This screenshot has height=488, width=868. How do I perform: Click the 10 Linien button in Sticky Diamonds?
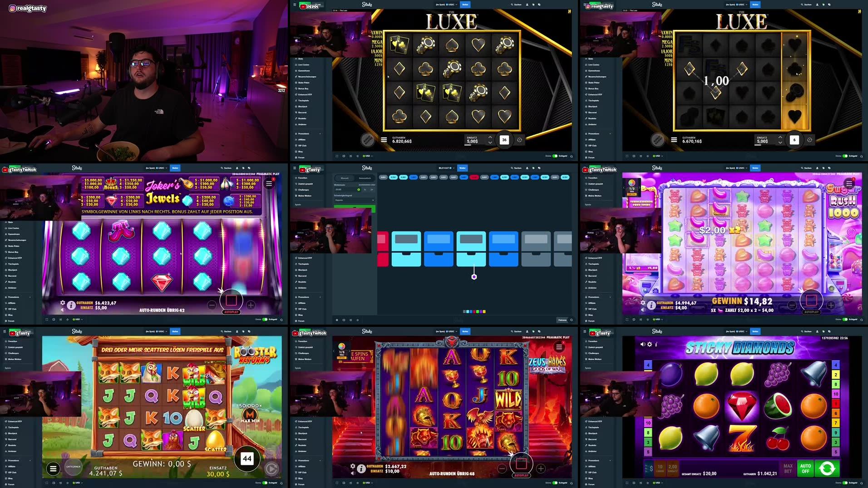660,468
